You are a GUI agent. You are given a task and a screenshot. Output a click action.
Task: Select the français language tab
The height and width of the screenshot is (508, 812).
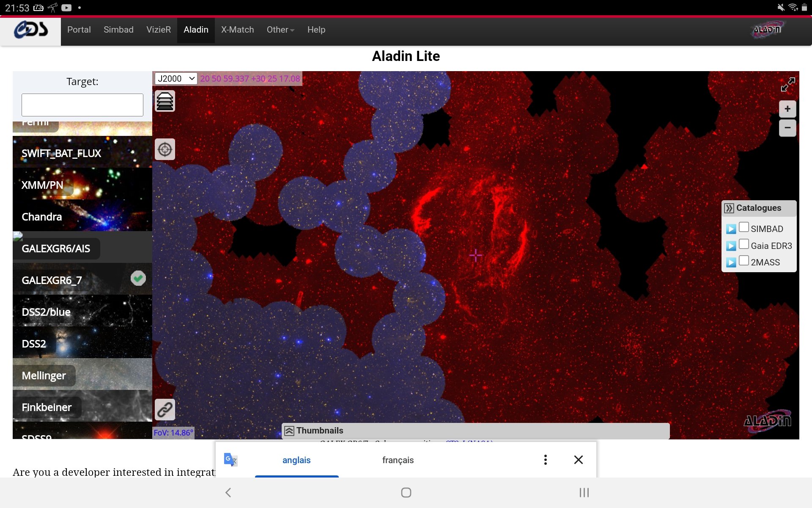click(x=398, y=460)
